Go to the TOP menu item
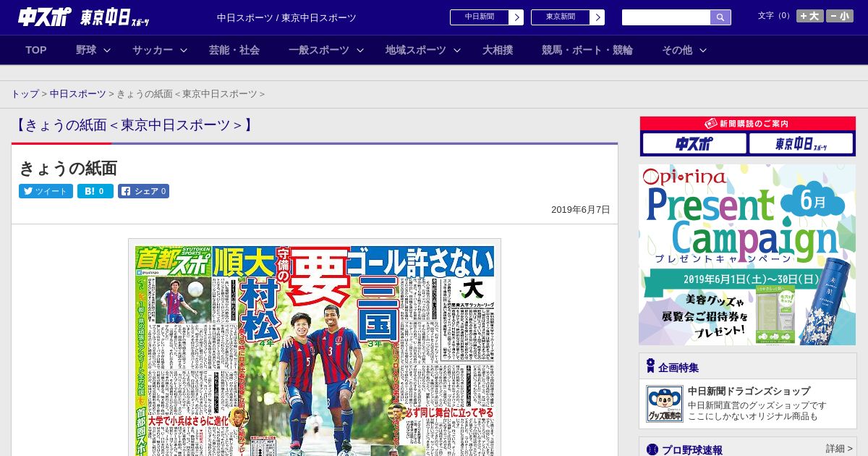The width and height of the screenshot is (868, 456). (36, 50)
